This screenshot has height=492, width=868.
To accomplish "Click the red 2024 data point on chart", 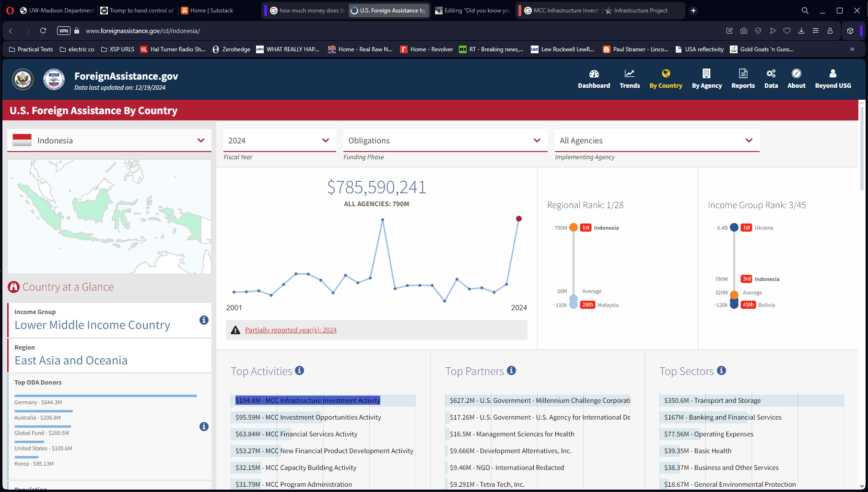I will 518,219.
